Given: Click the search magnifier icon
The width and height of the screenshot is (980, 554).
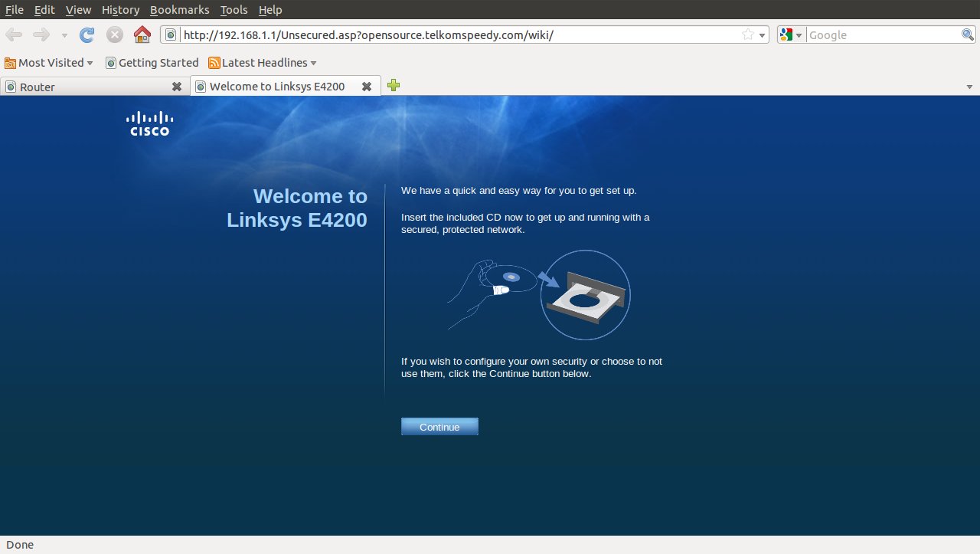Looking at the screenshot, I should 968,35.
